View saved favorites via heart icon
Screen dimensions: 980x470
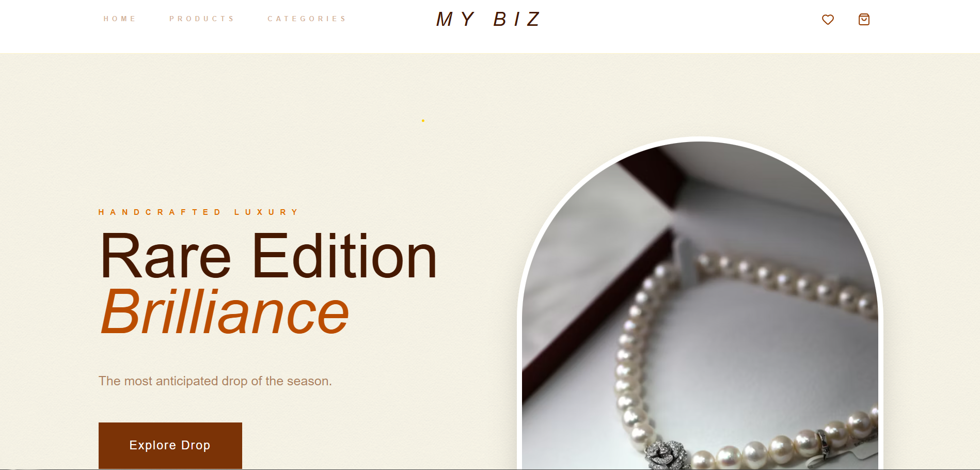coord(828,20)
